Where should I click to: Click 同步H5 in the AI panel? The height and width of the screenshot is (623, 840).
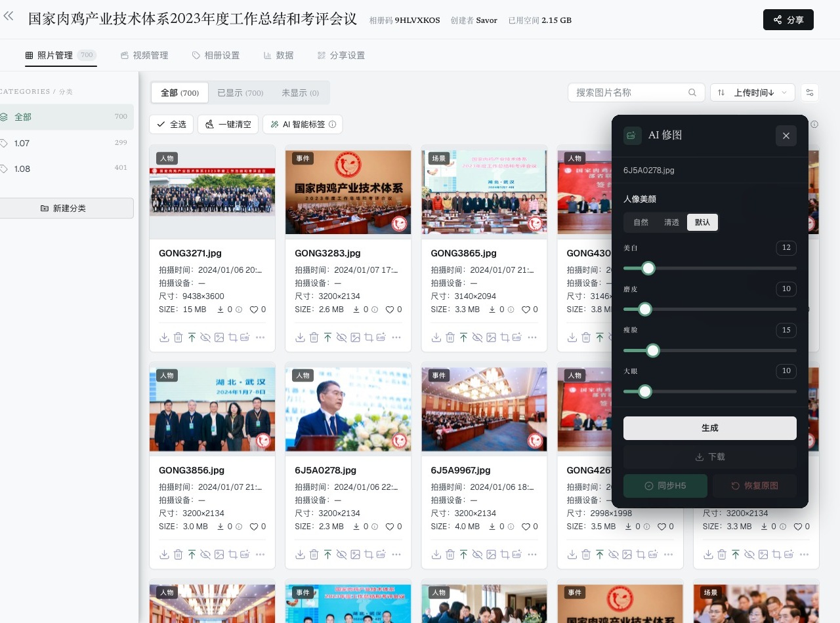665,486
